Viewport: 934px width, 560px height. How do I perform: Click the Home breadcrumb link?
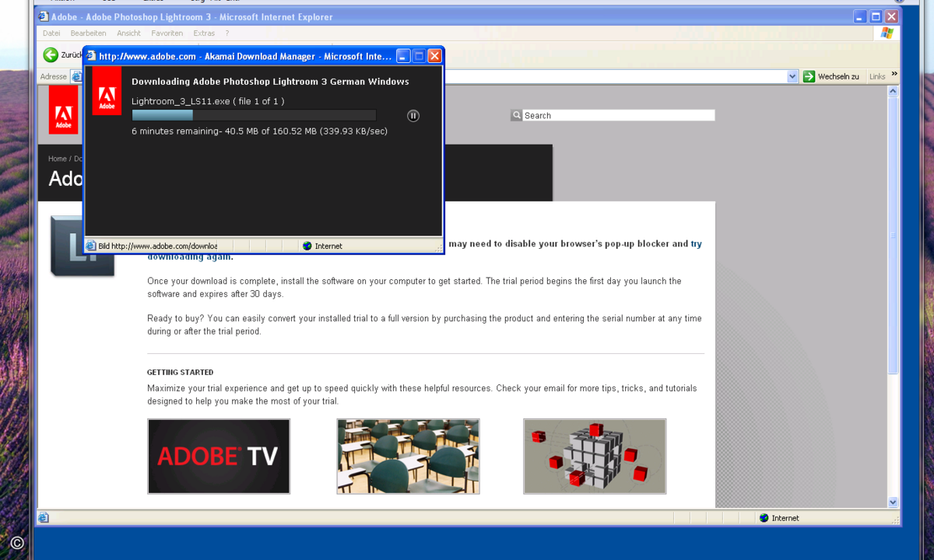(57, 159)
